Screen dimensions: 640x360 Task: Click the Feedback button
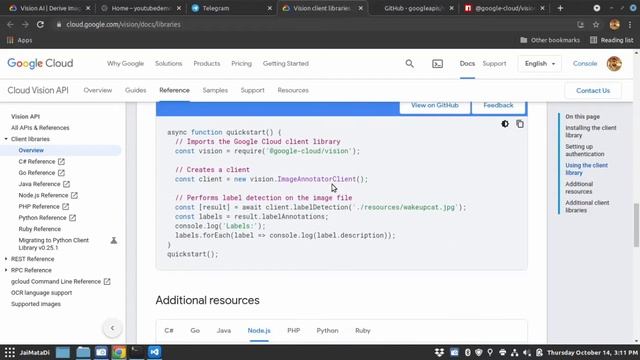pos(498,106)
